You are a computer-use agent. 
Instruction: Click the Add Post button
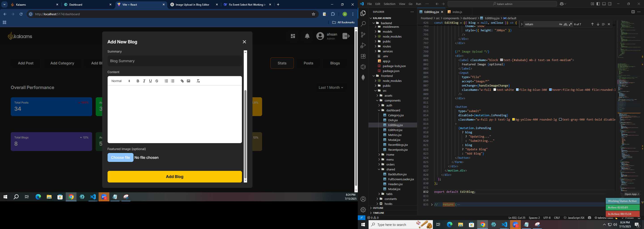coord(26,63)
